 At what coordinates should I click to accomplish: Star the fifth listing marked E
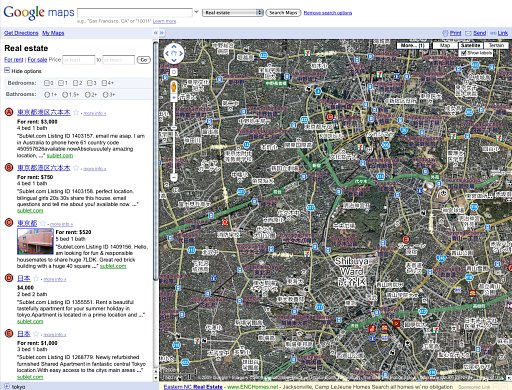[36, 334]
